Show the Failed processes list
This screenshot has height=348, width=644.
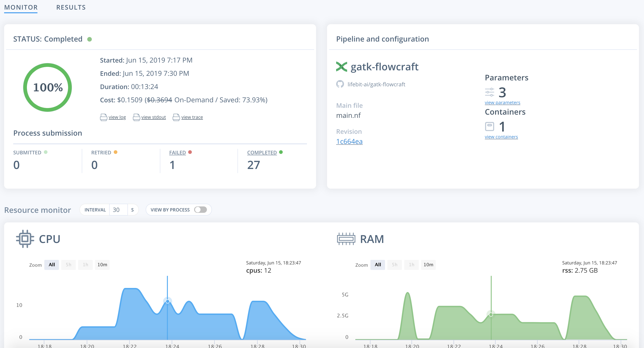[177, 153]
